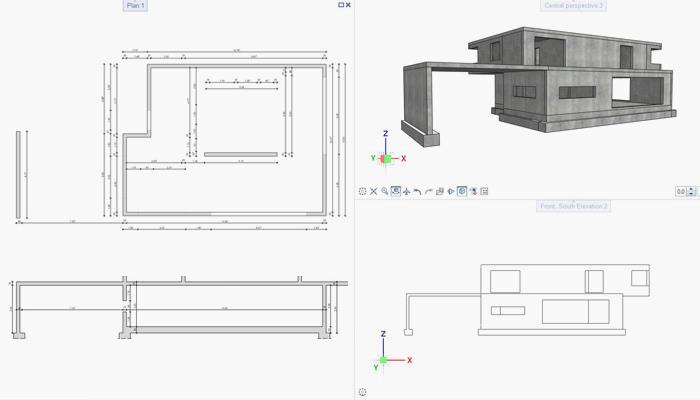Go to next view with forward arrow
Screen dimensions: 700x400
(429, 191)
